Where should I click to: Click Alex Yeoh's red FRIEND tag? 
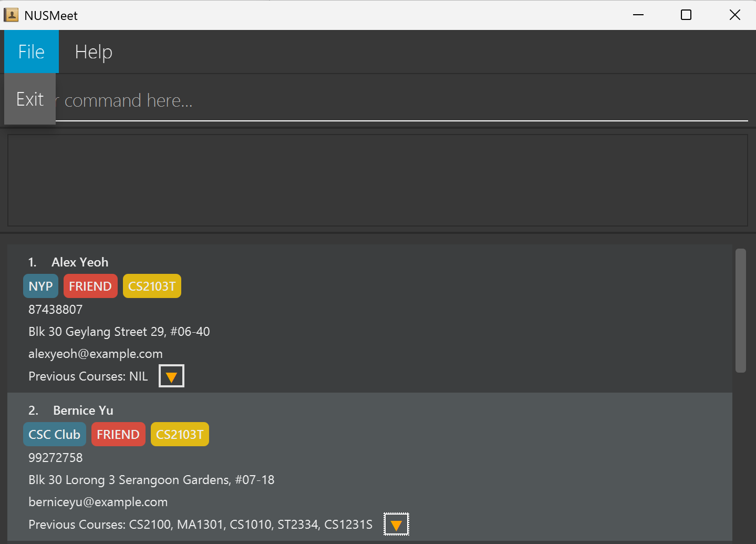pos(90,286)
